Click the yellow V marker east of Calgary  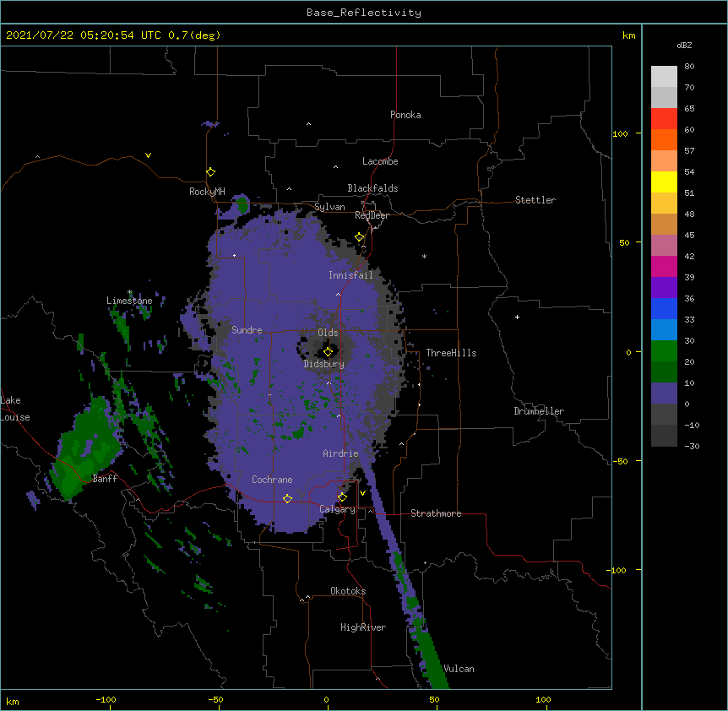click(362, 493)
